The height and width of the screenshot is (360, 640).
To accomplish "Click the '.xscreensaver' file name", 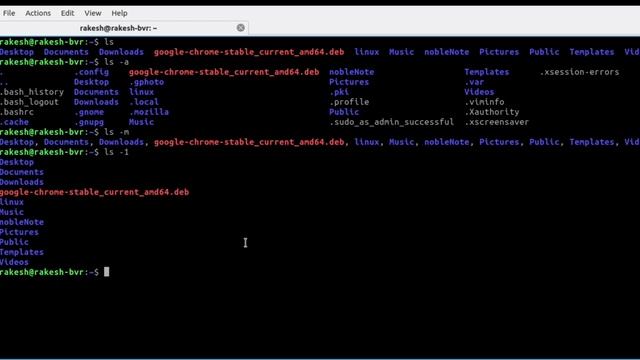I will pos(497,122).
